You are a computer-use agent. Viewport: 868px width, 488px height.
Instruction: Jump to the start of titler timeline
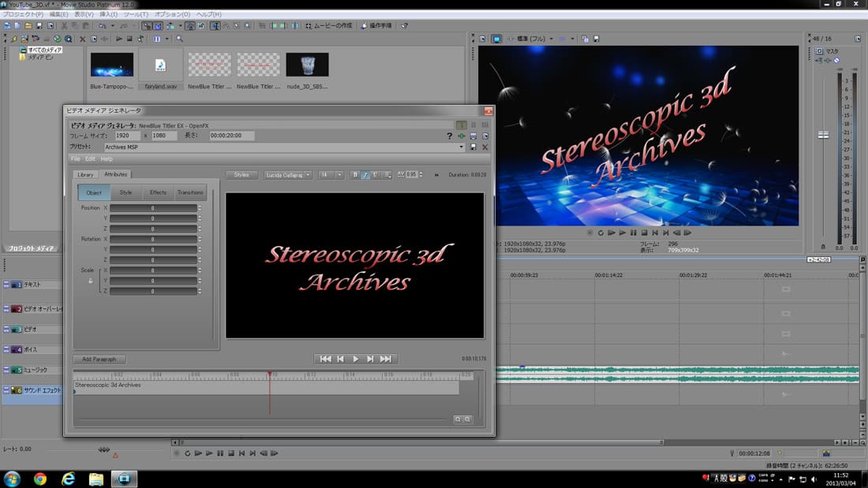click(325, 359)
